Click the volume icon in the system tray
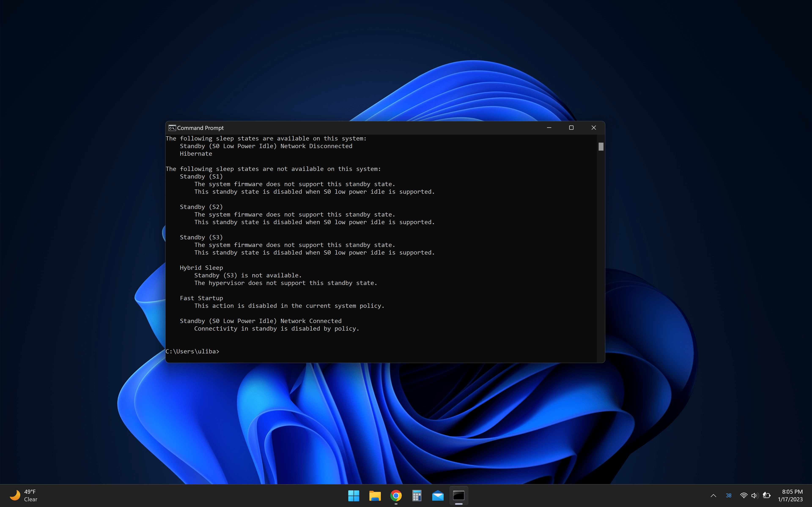This screenshot has height=507, width=812. 755,495
